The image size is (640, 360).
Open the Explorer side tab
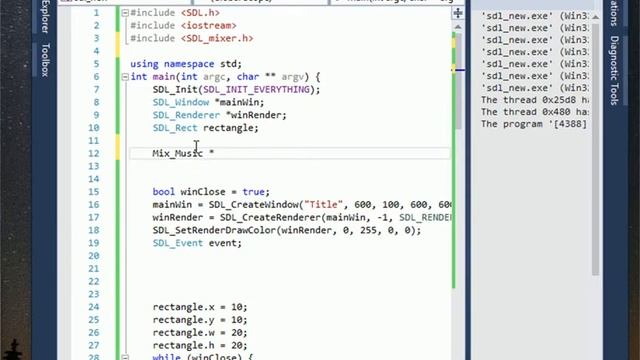[x=45, y=16]
